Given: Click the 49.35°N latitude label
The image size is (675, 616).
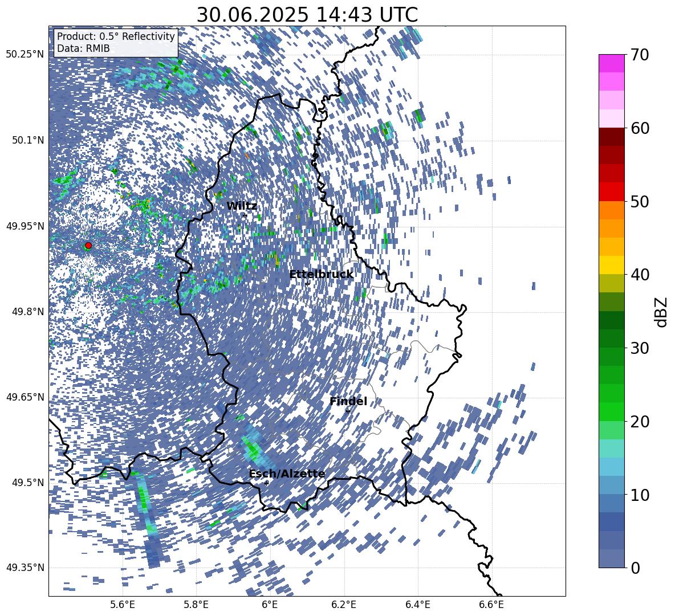Looking at the screenshot, I should (25, 568).
